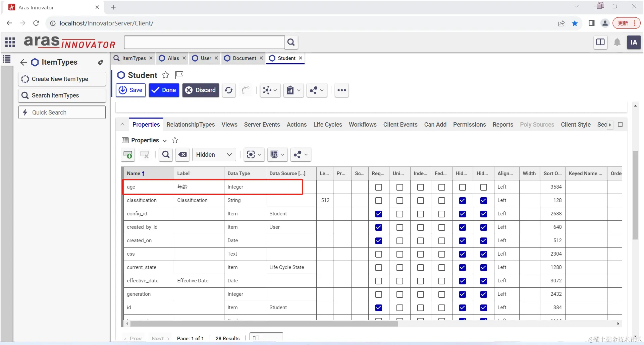The width and height of the screenshot is (644, 345).
Task: Close the Alias tab
Action: [184, 58]
